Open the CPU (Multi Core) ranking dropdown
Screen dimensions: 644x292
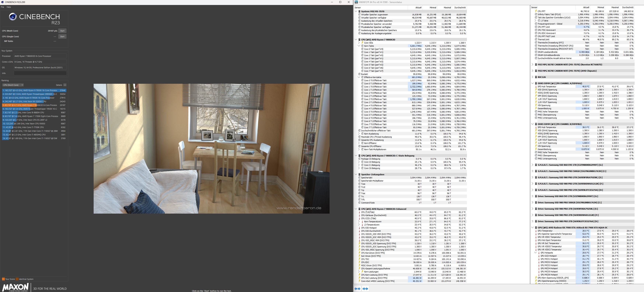[13, 85]
